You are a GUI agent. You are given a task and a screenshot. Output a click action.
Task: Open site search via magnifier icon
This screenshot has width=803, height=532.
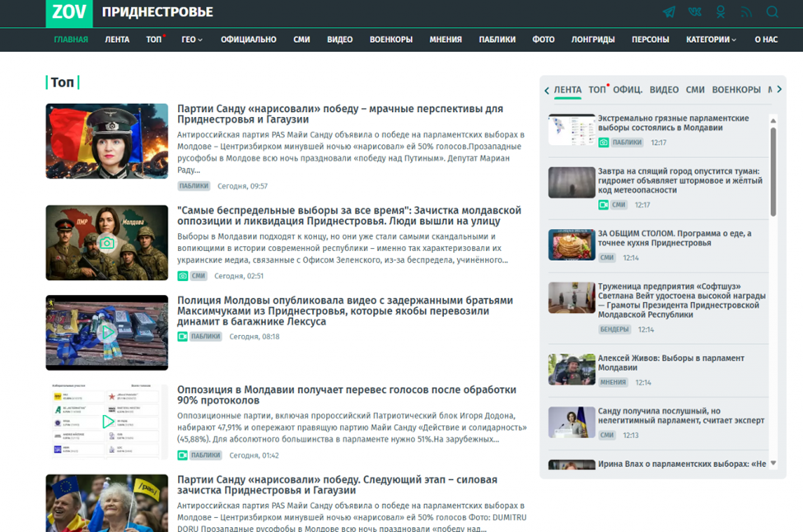point(773,12)
